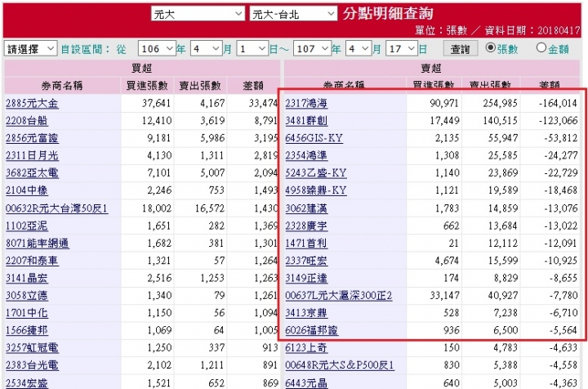The image size is (588, 389).
Task: Open the end month 4 dropdown
Action: 359,49
